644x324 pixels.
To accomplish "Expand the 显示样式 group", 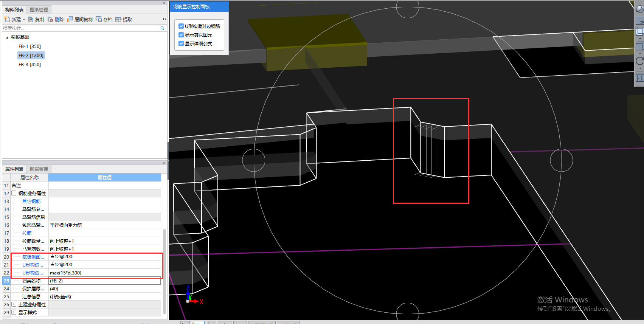I will (14, 312).
